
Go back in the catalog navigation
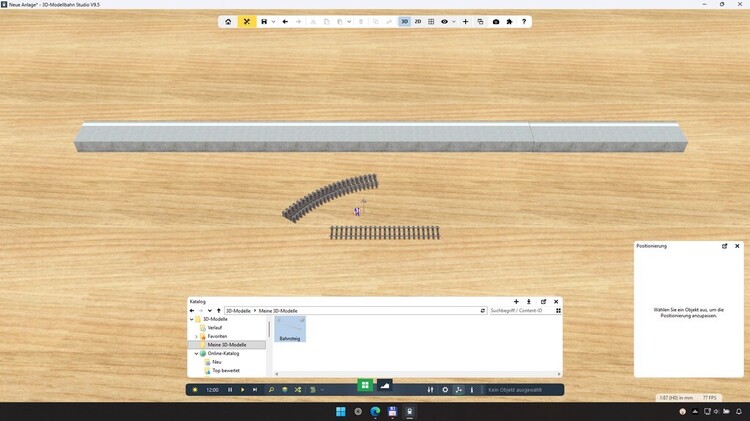point(192,310)
